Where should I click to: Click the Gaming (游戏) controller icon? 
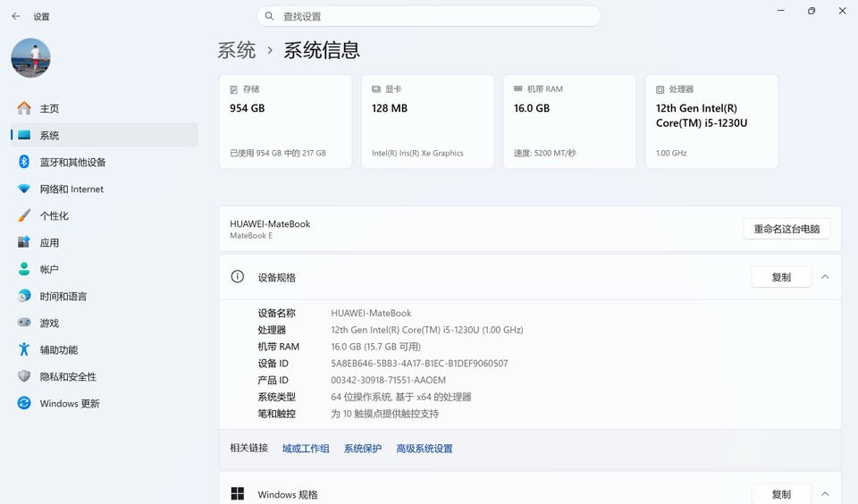[24, 323]
